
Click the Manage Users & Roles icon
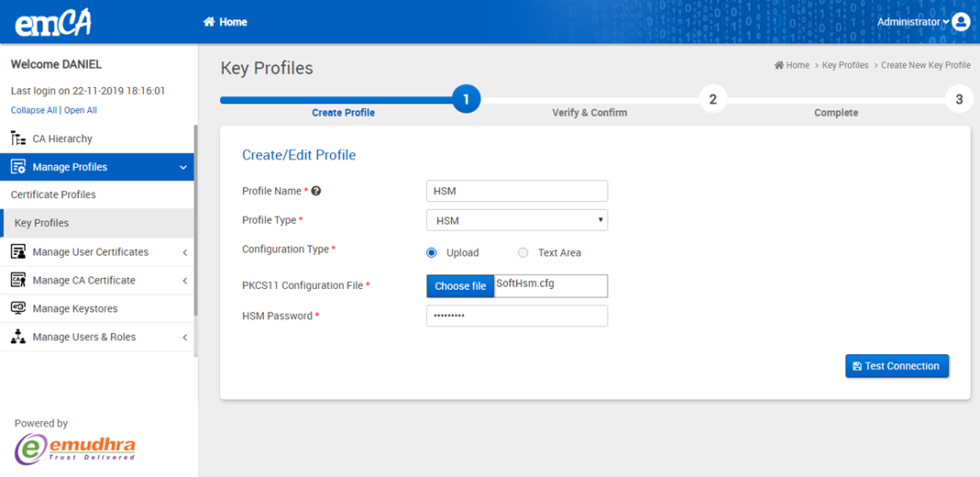point(17,338)
